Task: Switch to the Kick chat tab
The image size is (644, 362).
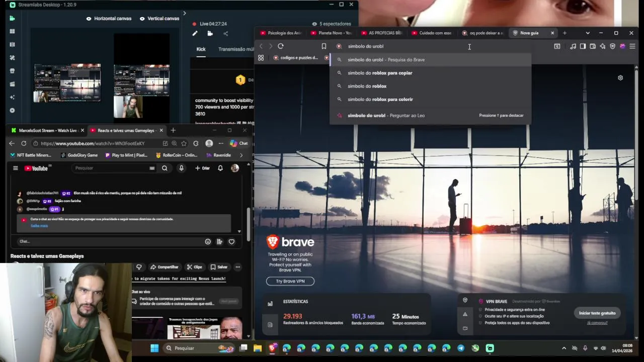Action: click(x=201, y=49)
